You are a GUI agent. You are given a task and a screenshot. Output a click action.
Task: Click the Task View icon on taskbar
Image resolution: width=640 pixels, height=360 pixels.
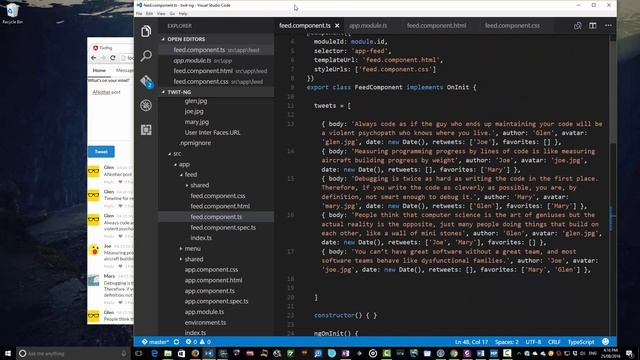pyautogui.click(x=139, y=353)
